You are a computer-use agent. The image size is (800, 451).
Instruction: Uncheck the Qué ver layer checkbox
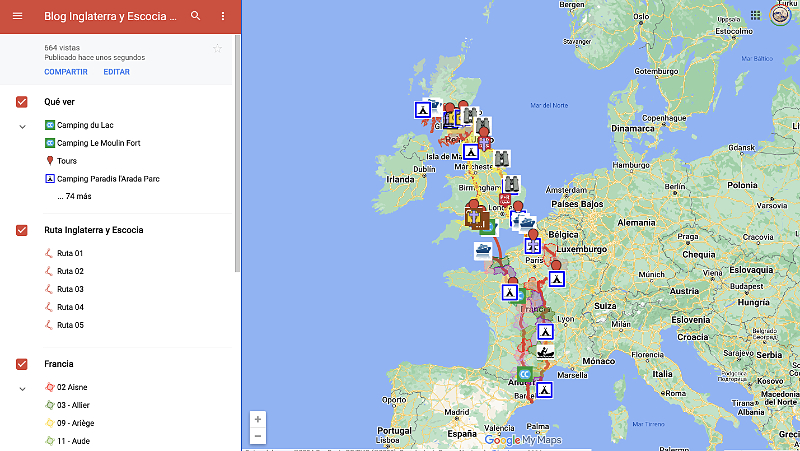tap(21, 102)
